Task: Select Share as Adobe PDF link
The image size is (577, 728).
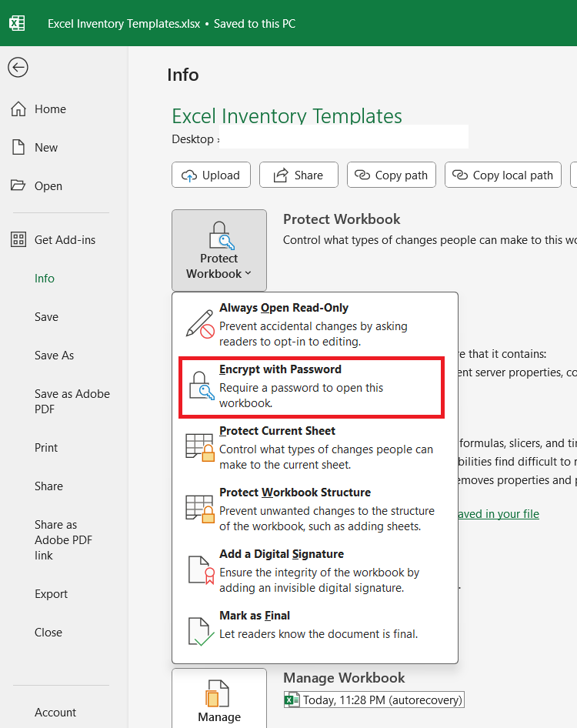Action: pyautogui.click(x=63, y=540)
